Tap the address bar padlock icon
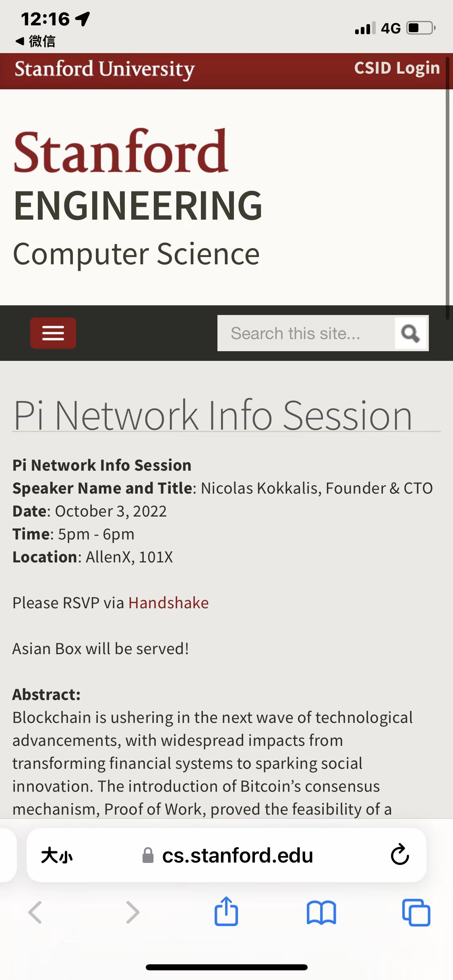The height and width of the screenshot is (980, 453). pyautogui.click(x=148, y=855)
